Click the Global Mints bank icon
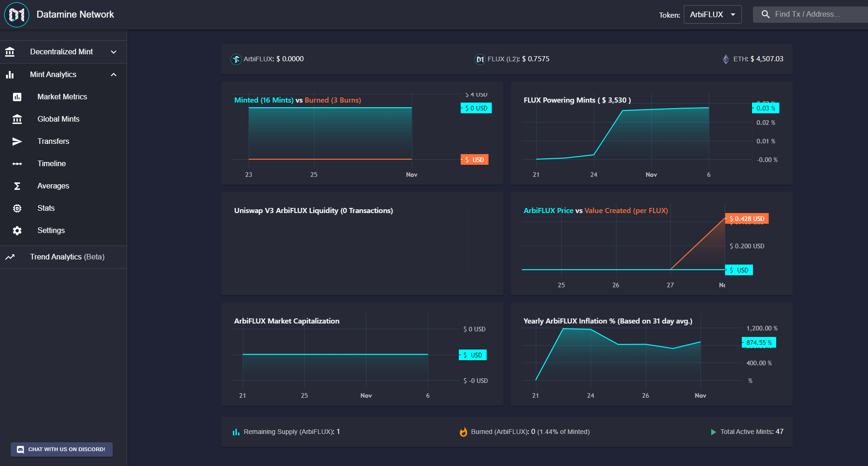Image resolution: width=868 pixels, height=466 pixels. point(17,119)
